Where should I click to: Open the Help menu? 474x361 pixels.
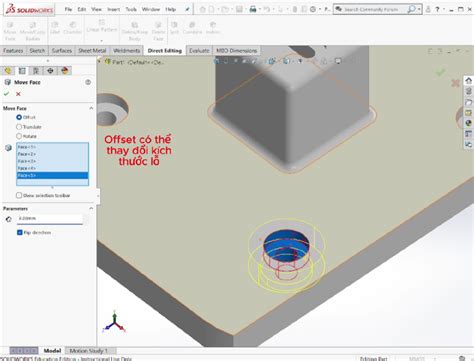pyautogui.click(x=170, y=9)
